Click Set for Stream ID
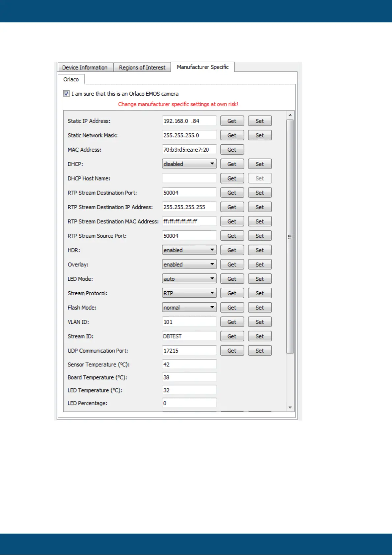This screenshot has width=392, height=555. click(x=260, y=336)
